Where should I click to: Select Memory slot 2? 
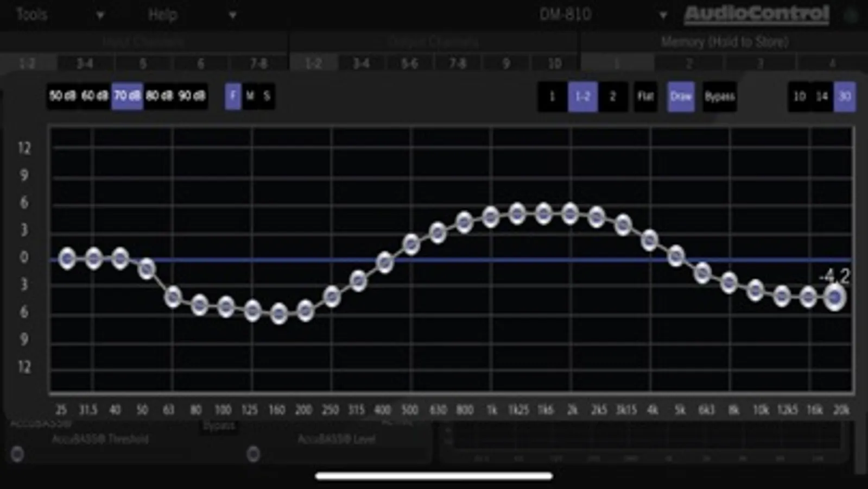pyautogui.click(x=689, y=64)
